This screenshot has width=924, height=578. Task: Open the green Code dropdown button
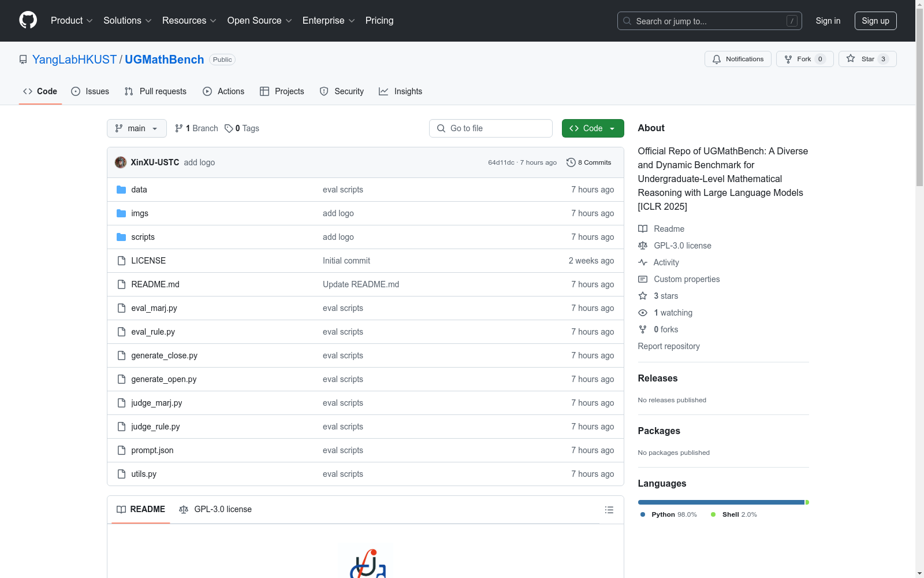tap(593, 128)
